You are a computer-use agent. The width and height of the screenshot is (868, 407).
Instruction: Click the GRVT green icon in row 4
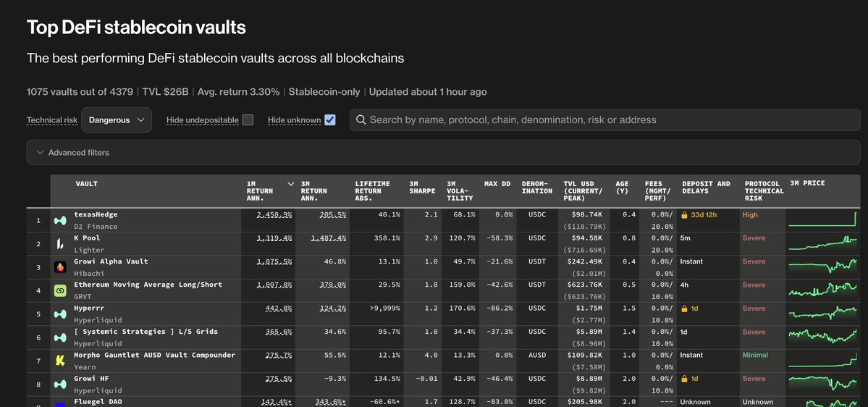click(x=60, y=290)
